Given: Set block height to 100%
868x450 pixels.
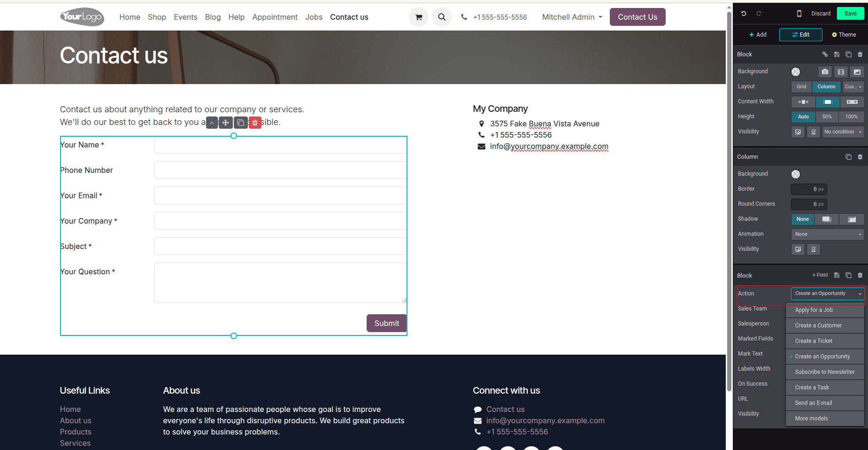Looking at the screenshot, I should 852,117.
